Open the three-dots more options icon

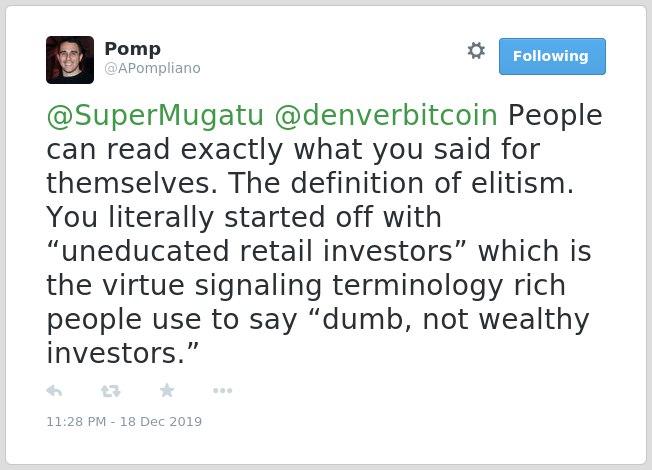(222, 391)
